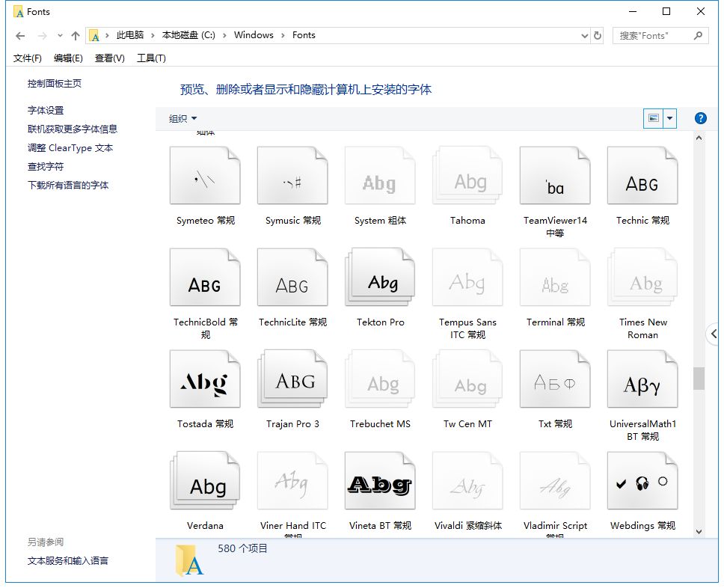
Task: Open 查找字符 link
Action: click(46, 166)
